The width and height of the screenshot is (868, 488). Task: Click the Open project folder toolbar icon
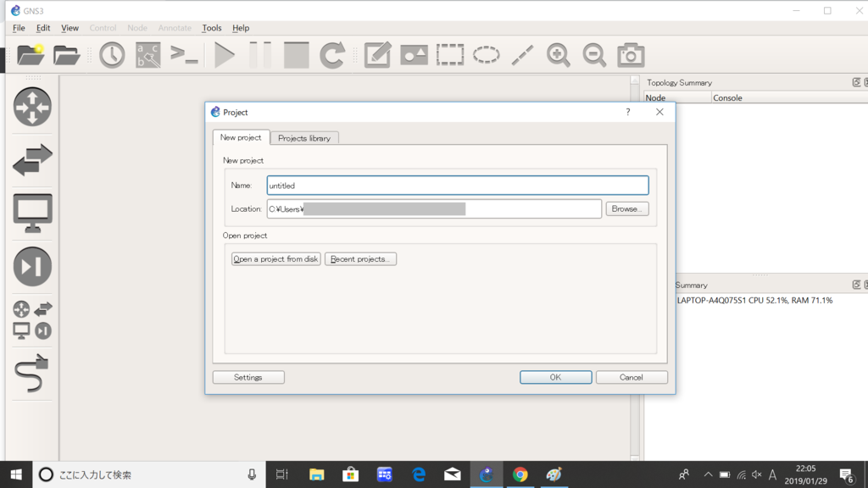click(x=66, y=55)
